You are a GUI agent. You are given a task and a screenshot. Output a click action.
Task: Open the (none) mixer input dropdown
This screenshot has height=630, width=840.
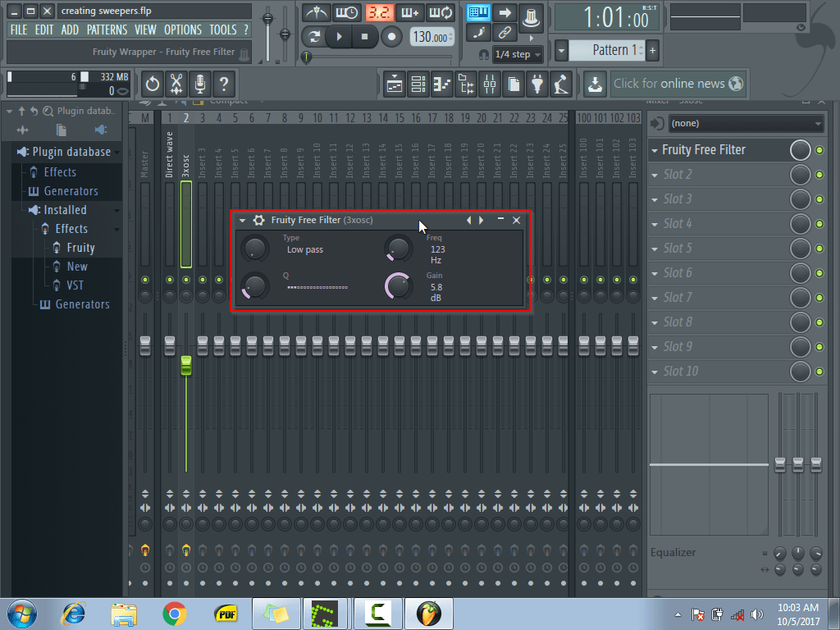point(746,123)
